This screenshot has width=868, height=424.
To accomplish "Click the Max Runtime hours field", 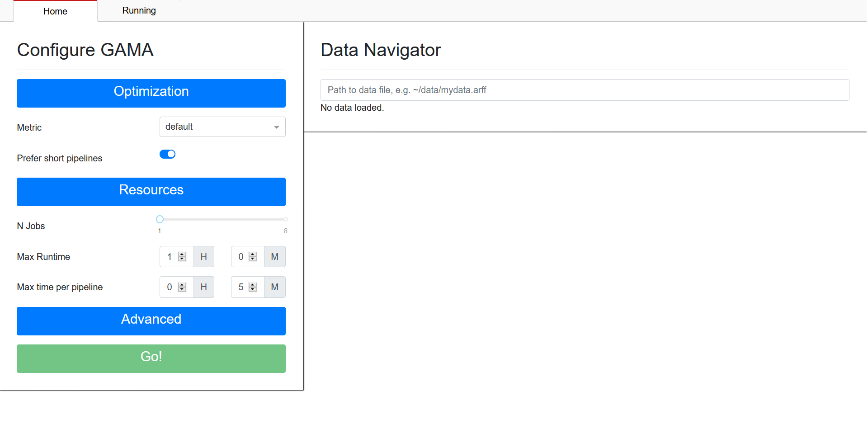I will [x=176, y=257].
